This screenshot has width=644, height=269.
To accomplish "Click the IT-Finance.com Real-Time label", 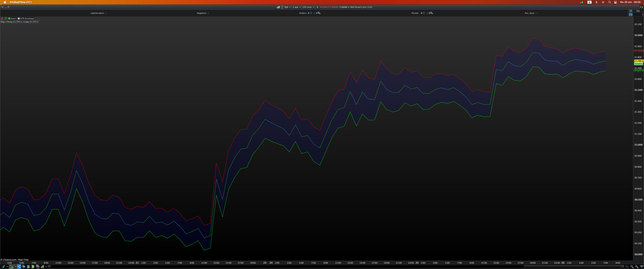I will pos(14,260).
